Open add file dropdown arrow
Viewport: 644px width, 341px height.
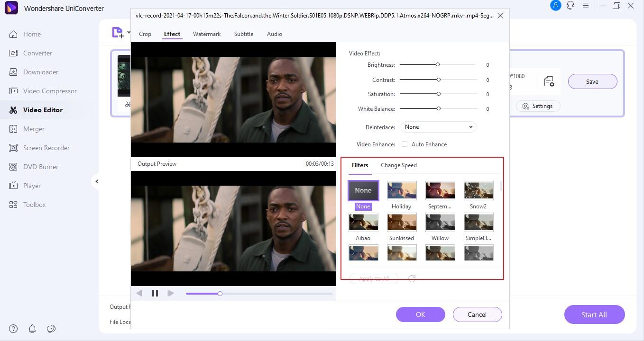129,33
